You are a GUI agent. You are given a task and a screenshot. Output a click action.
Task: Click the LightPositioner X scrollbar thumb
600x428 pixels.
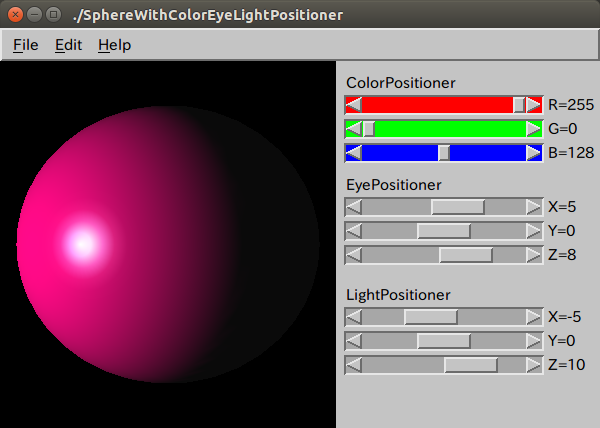[x=431, y=317]
